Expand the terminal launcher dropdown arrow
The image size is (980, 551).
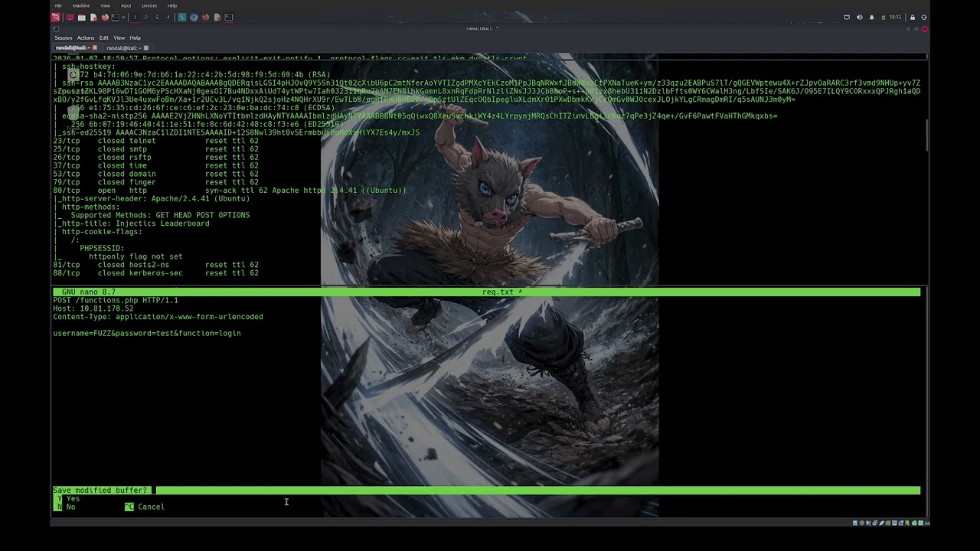coord(123,17)
